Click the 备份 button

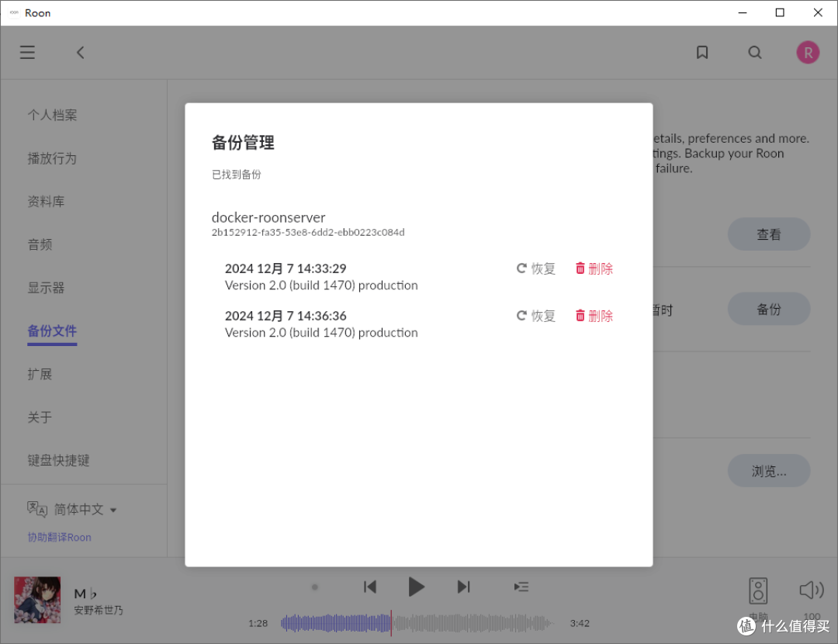pos(769,308)
